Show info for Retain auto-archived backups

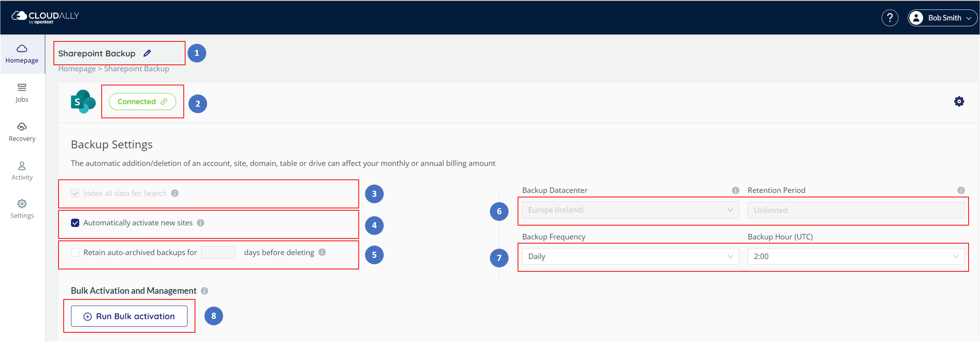tap(322, 252)
